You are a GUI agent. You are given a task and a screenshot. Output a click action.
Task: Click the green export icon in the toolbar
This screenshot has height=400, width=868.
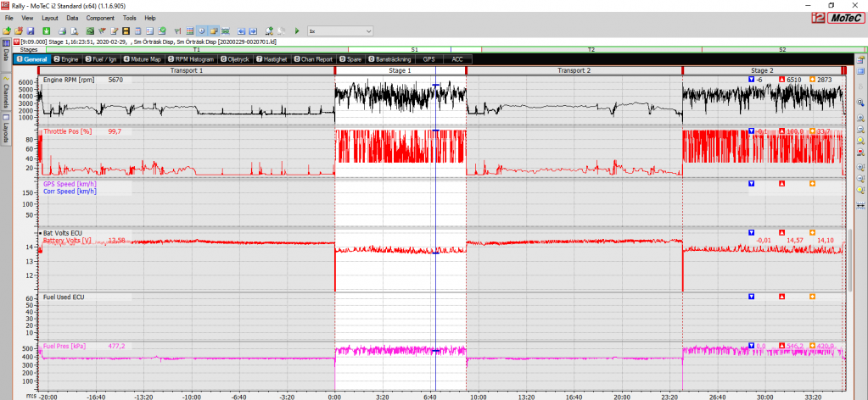[47, 31]
